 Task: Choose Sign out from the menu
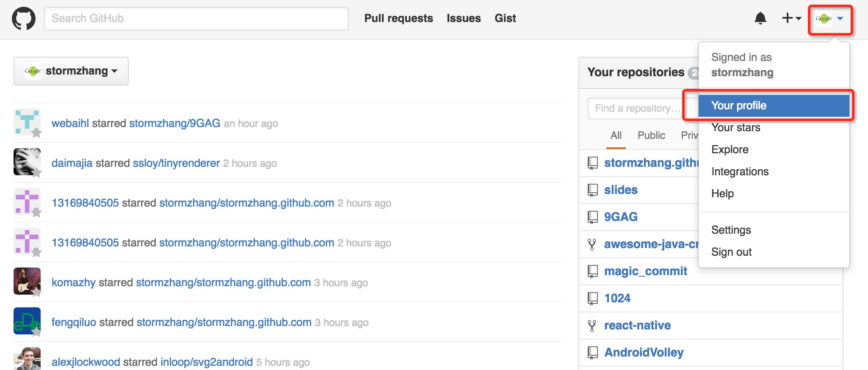tap(731, 252)
